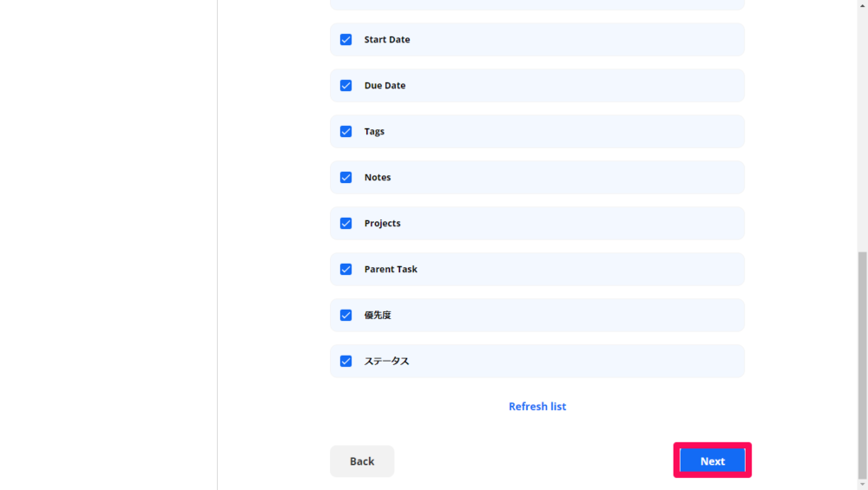Toggle the ステータス checkbox
This screenshot has height=490, width=868.
coord(345,362)
